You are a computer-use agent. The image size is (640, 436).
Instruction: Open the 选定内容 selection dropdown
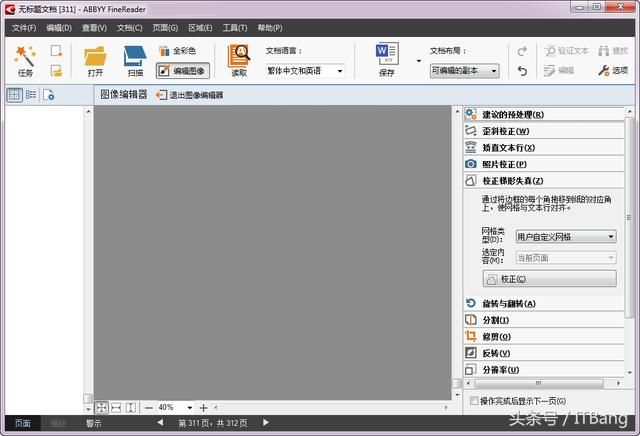566,258
